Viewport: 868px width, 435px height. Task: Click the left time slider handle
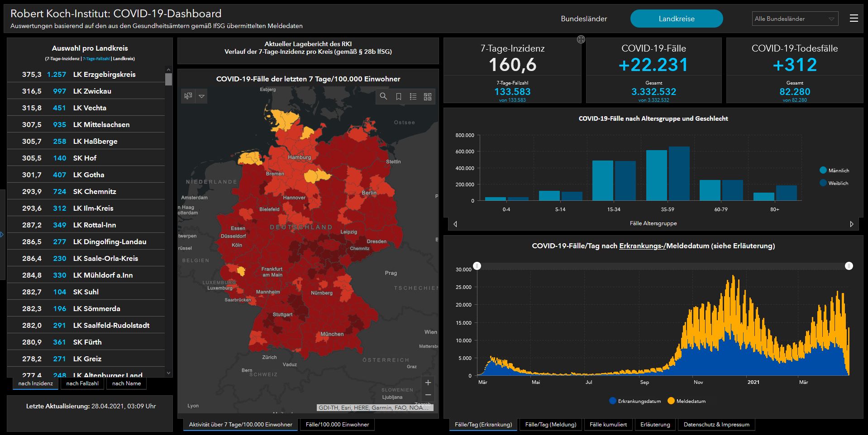(477, 266)
